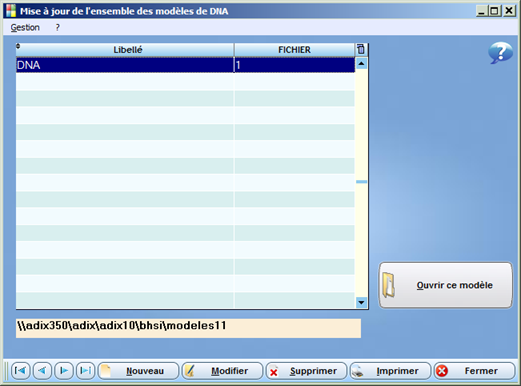
Task: Open the selected model with Ouvrir ce modèle
Action: (x=446, y=285)
